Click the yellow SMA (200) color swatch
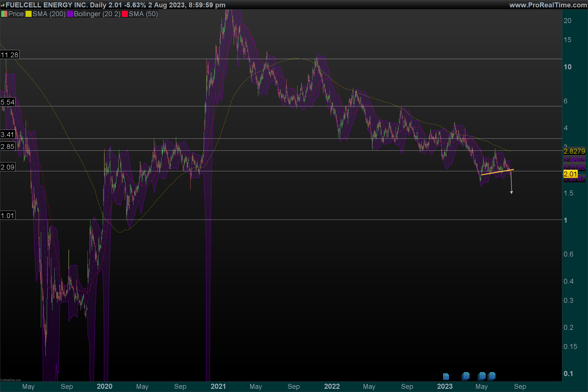588x392 pixels. tap(28, 14)
